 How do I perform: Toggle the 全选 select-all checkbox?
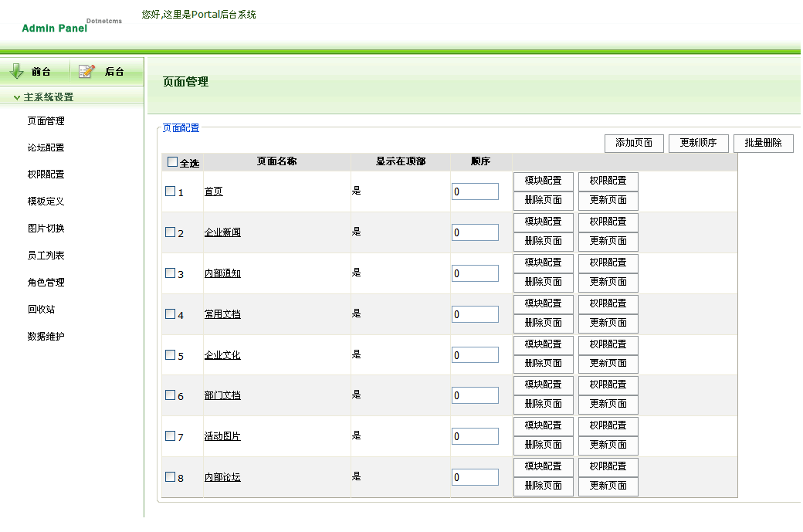(173, 162)
